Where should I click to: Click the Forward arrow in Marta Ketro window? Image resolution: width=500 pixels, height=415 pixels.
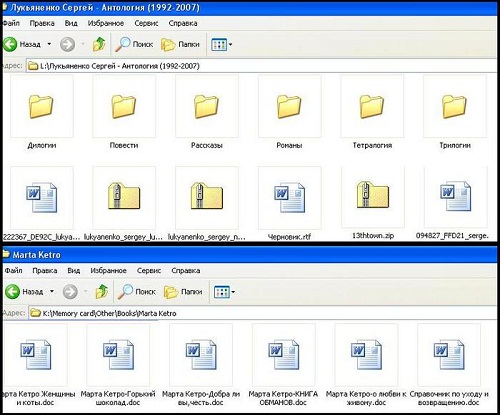[70, 292]
